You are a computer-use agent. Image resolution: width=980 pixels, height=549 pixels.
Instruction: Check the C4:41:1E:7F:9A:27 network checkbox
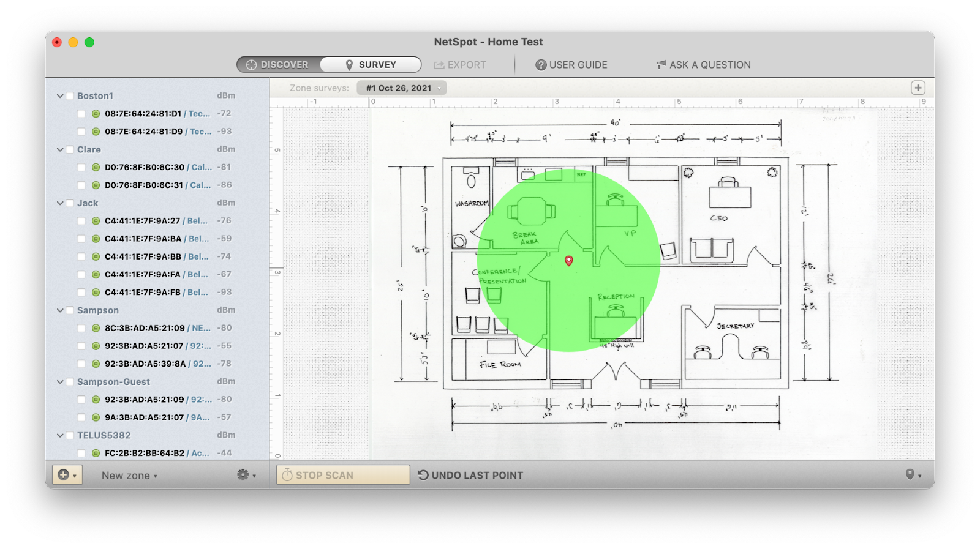click(81, 221)
